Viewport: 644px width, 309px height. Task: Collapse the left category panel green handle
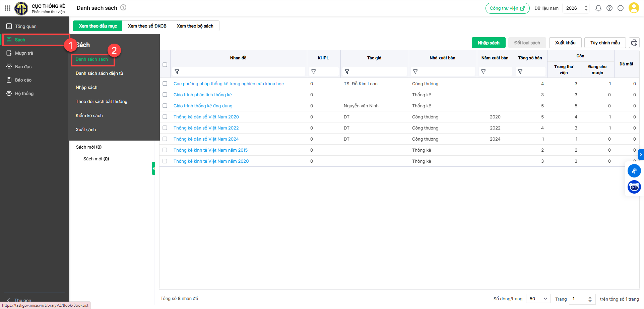pos(153,168)
